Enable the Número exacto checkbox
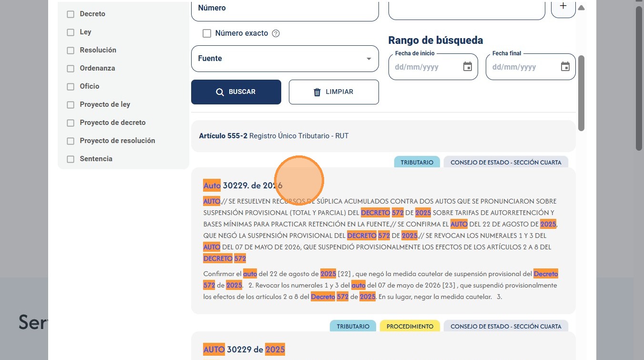 coord(207,33)
